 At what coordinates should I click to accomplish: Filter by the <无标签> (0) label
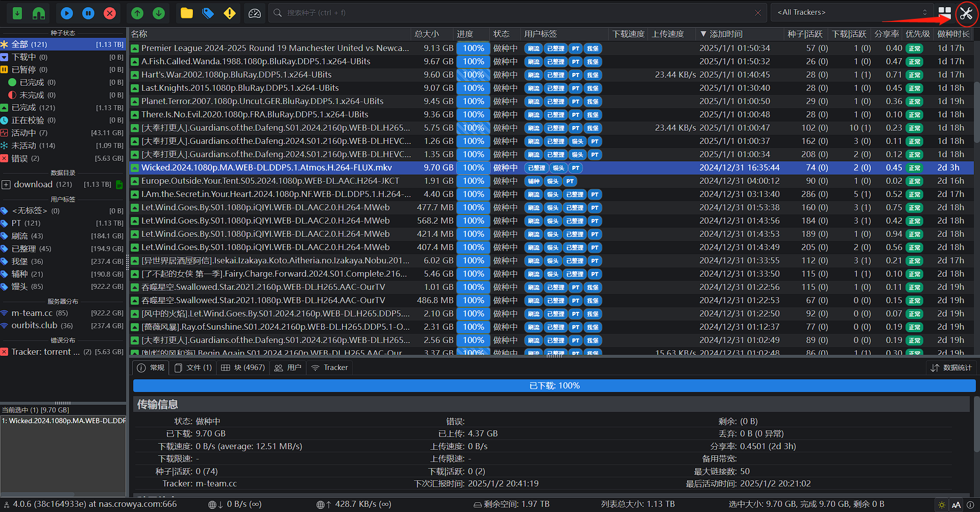pyautogui.click(x=62, y=211)
